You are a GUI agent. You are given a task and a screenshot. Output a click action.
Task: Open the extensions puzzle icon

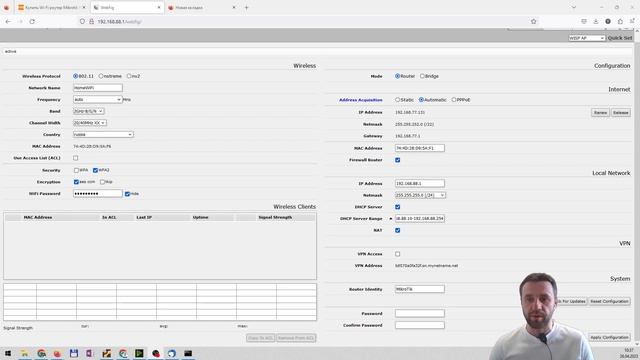tap(620, 21)
